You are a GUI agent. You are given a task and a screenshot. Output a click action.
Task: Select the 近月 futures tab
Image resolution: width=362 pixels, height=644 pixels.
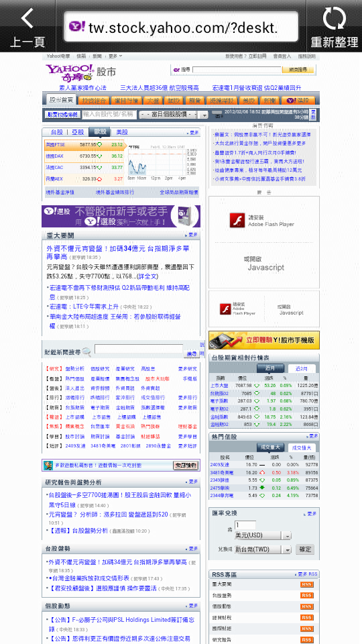pos(269,368)
